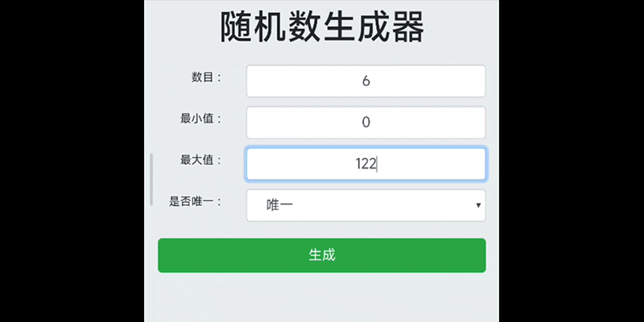The height and width of the screenshot is (322, 644).
Task: Open the 是否唯一 dropdown
Action: tap(365, 205)
